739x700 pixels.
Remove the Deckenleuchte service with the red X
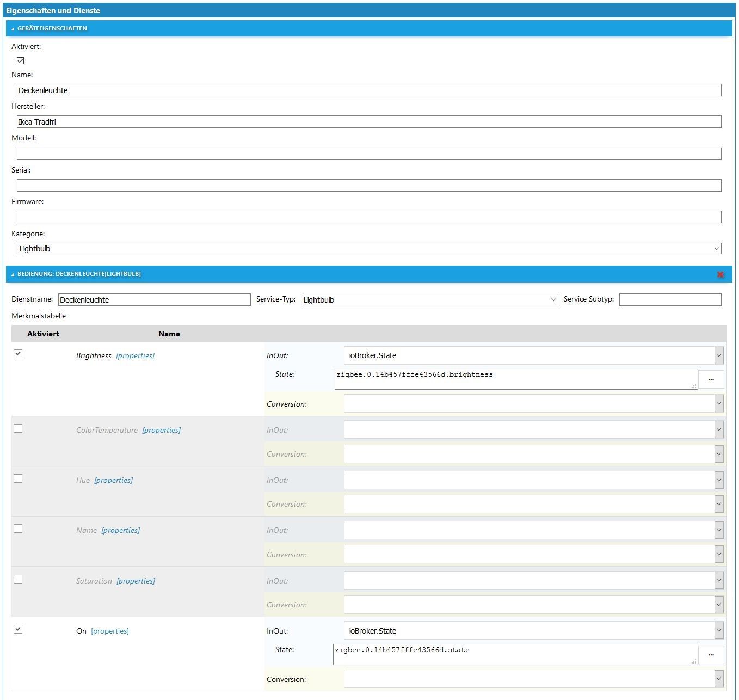tap(720, 274)
